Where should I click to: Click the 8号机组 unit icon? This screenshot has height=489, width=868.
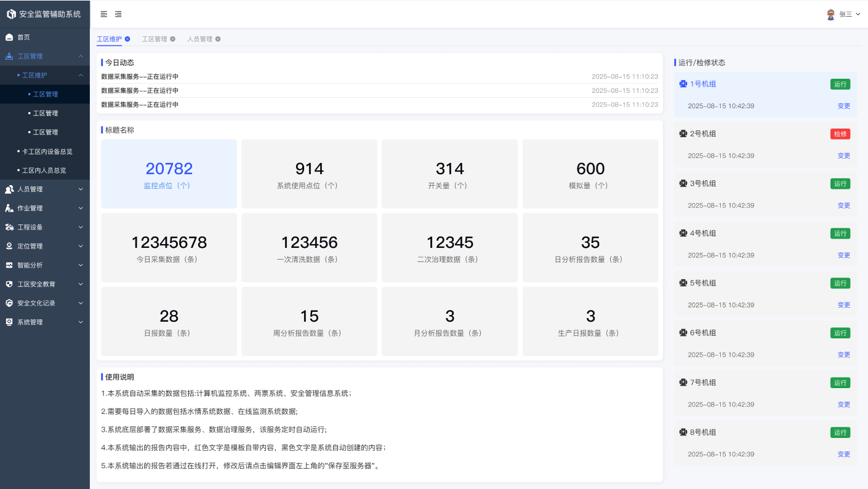(683, 432)
